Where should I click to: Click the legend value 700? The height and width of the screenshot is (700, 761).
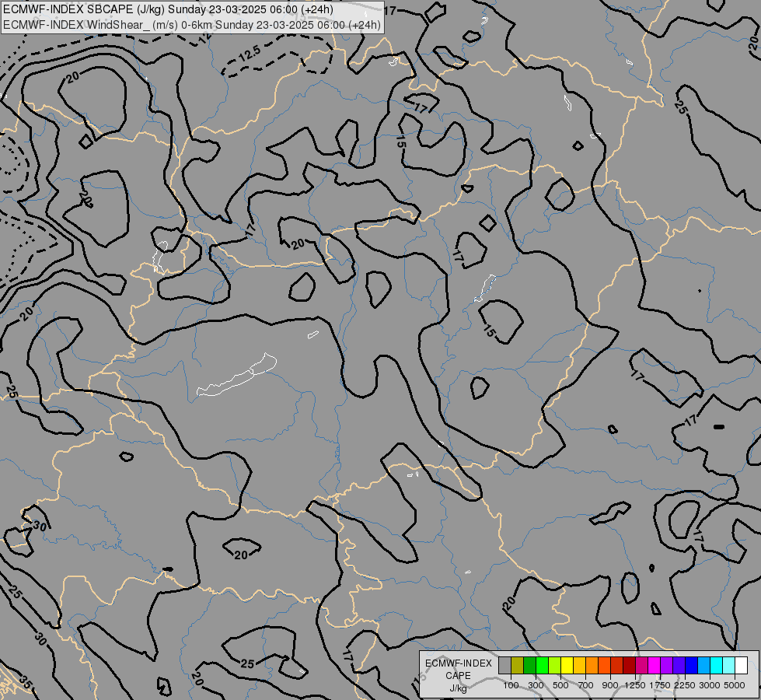pos(586,685)
